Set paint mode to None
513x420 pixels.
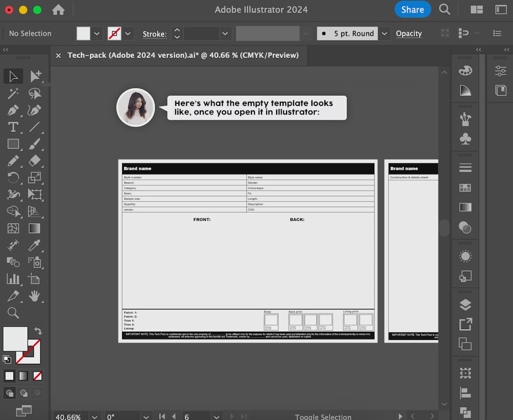pos(38,376)
